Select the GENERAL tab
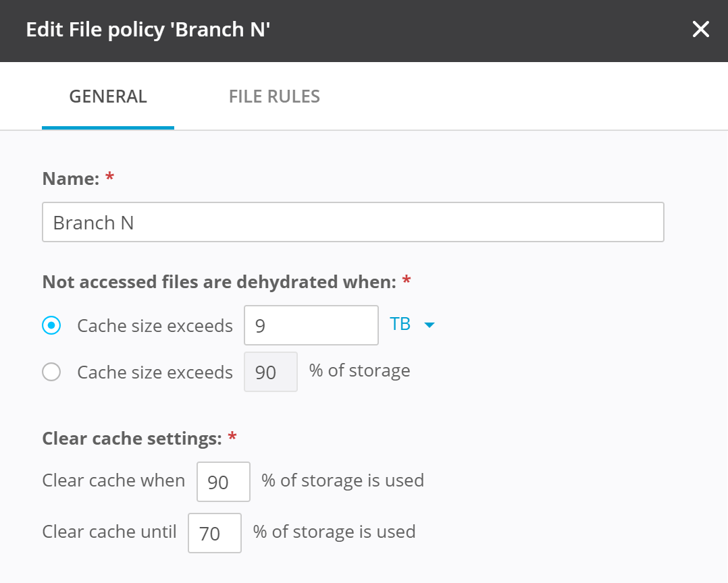Image resolution: width=728 pixels, height=583 pixels. coord(107,96)
